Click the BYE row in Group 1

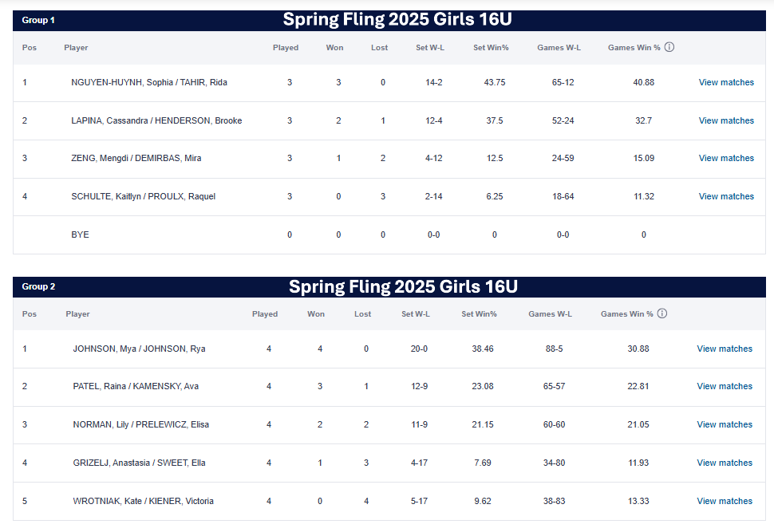coord(80,234)
